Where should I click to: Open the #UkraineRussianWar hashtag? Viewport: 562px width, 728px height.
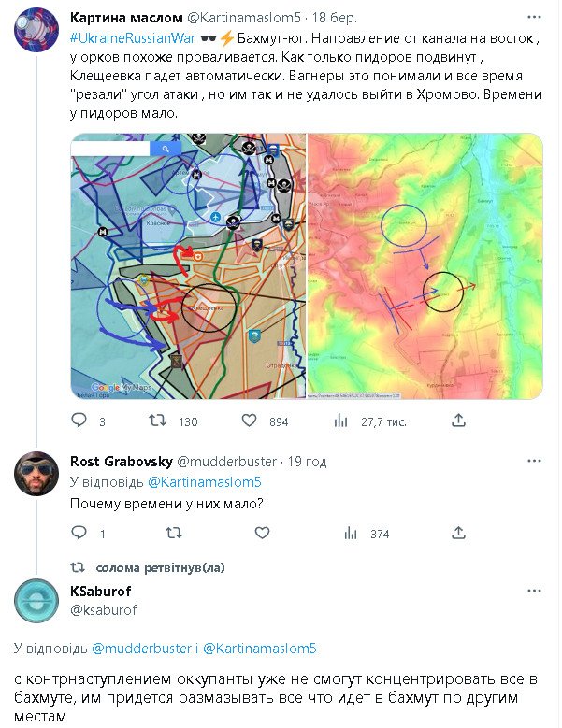point(132,36)
